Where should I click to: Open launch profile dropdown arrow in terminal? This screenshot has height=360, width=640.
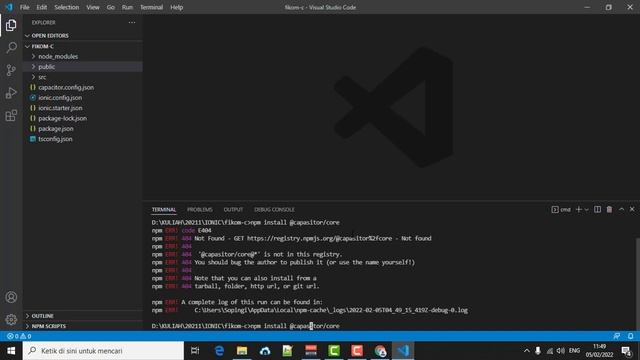tap(587, 210)
